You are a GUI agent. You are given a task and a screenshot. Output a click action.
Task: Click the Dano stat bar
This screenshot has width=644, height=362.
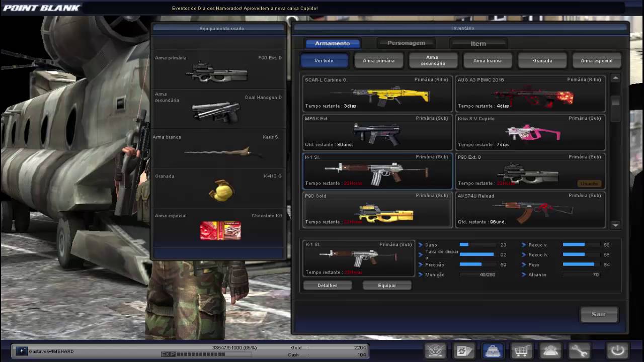[477, 244]
